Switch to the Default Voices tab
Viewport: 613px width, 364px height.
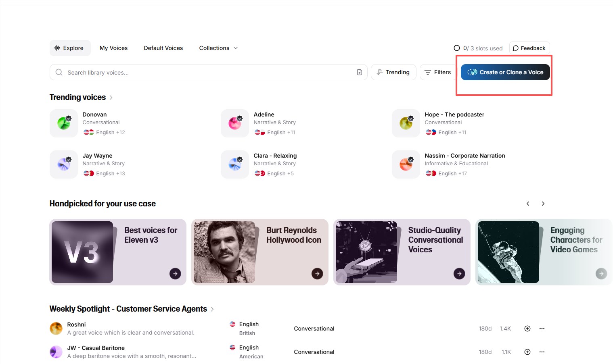(163, 48)
